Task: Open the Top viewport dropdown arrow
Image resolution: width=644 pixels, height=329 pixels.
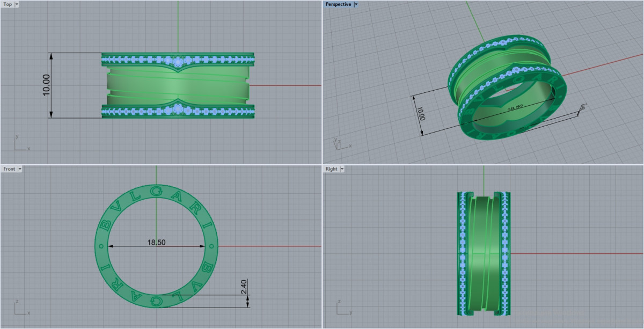Action: (x=17, y=4)
